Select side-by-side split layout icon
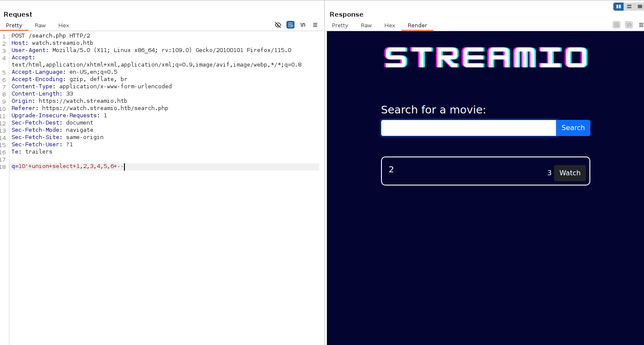 point(618,6)
